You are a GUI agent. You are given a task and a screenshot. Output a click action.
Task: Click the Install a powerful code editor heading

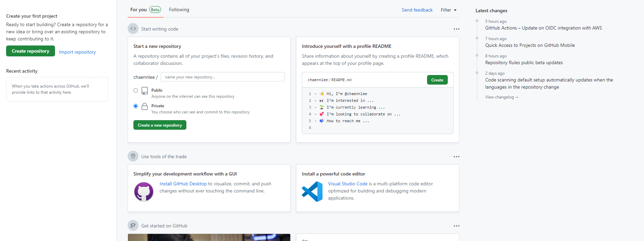(x=333, y=174)
